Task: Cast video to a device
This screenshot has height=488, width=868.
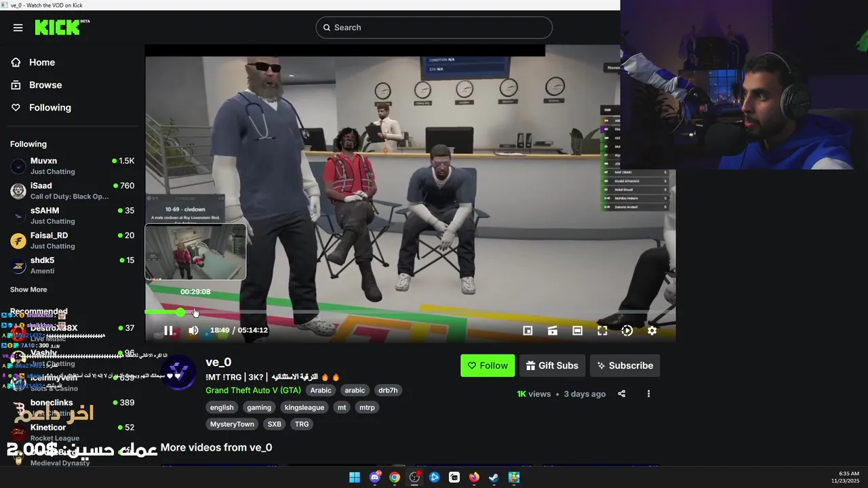Action: 553,330
